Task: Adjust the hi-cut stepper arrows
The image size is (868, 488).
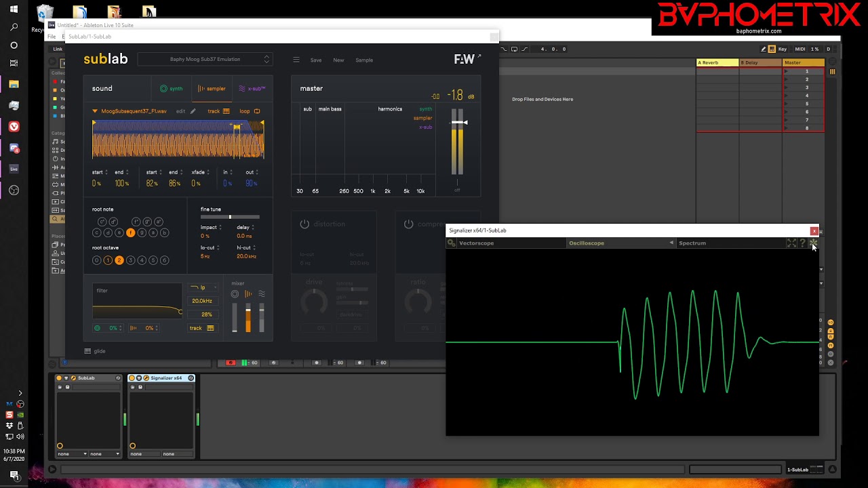Action: point(254,248)
